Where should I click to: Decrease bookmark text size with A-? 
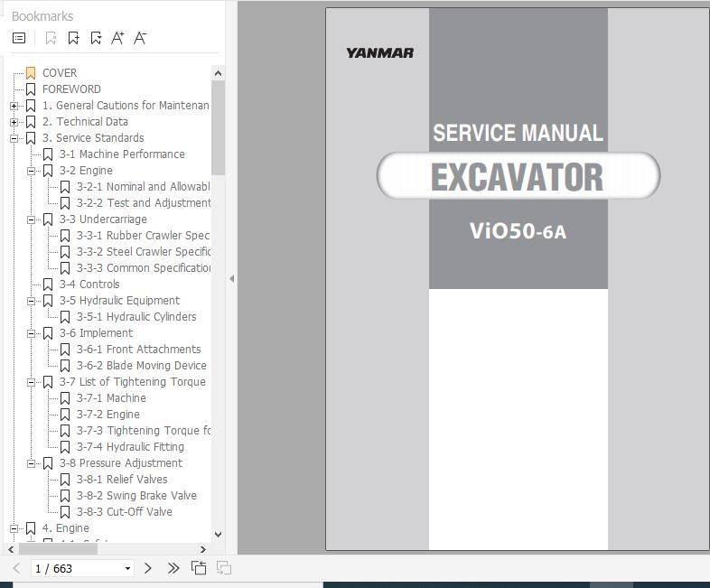[140, 38]
